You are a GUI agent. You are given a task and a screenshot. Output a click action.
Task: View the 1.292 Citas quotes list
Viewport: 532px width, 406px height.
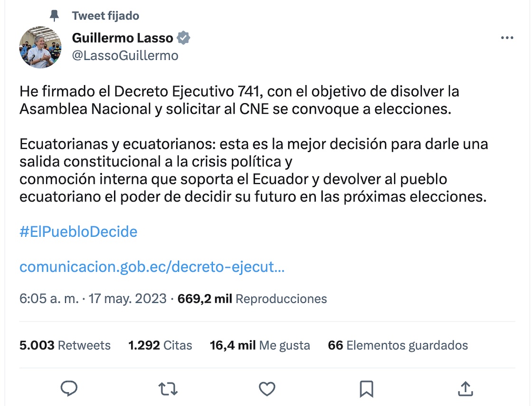[x=160, y=345]
